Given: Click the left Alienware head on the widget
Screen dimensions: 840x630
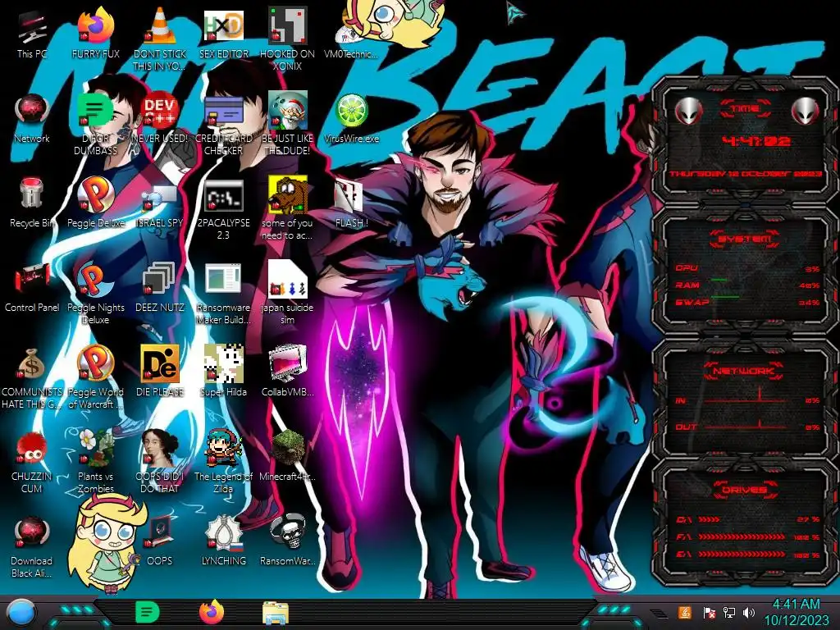Looking at the screenshot, I should tap(689, 111).
